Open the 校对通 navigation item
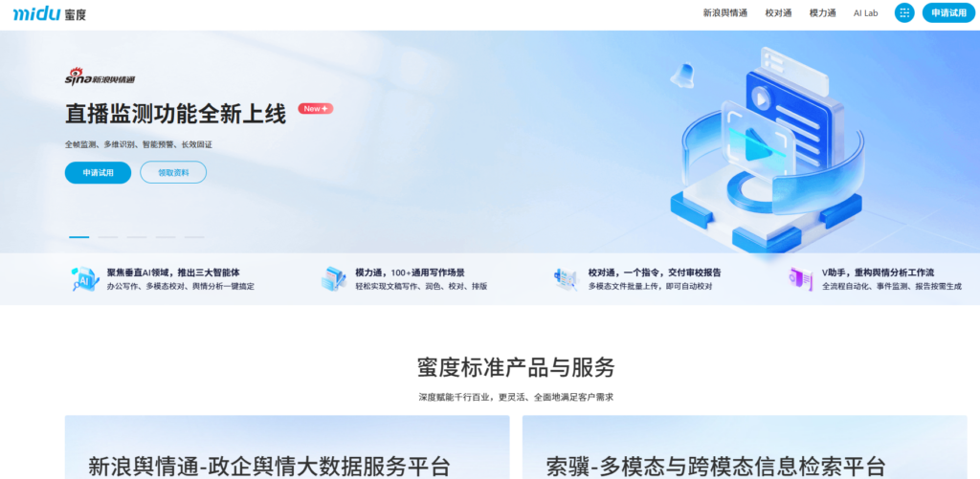This screenshot has height=479, width=980. pos(778,13)
